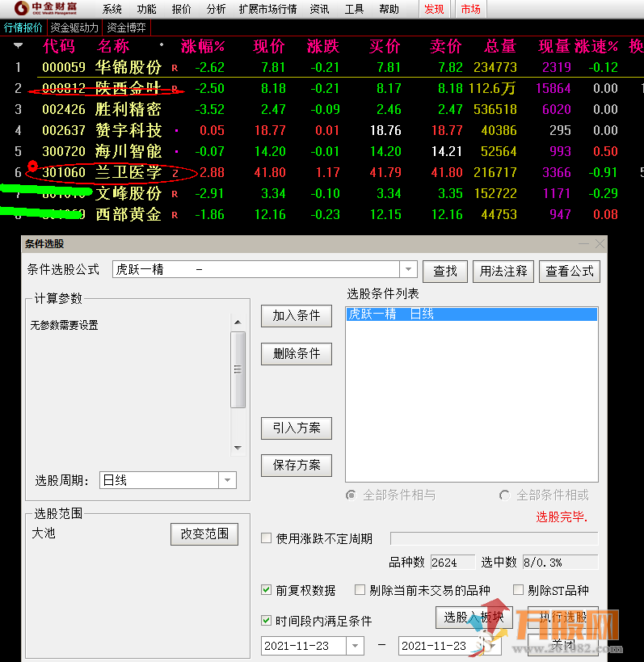Select 虎跃一精 日线 in 选股条件列表
Screen dimensions: 644x662
point(471,314)
